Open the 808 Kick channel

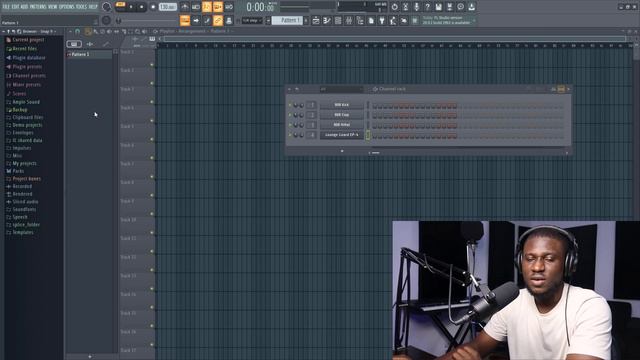point(341,105)
